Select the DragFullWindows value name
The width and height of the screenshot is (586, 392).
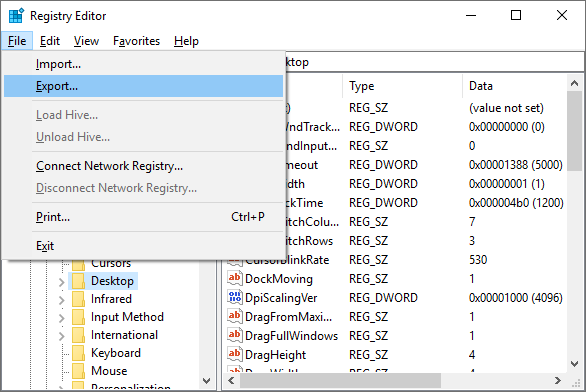pyautogui.click(x=292, y=336)
